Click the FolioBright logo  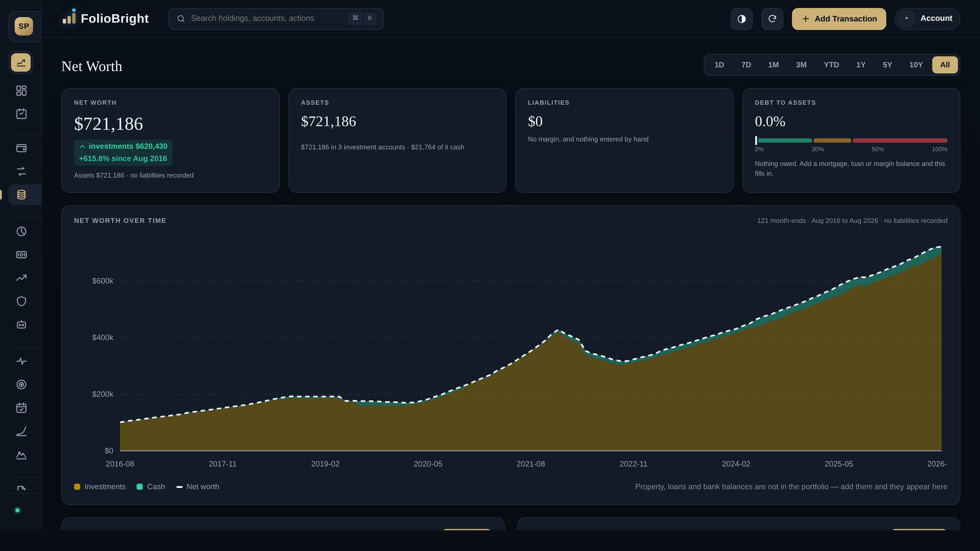[105, 18]
